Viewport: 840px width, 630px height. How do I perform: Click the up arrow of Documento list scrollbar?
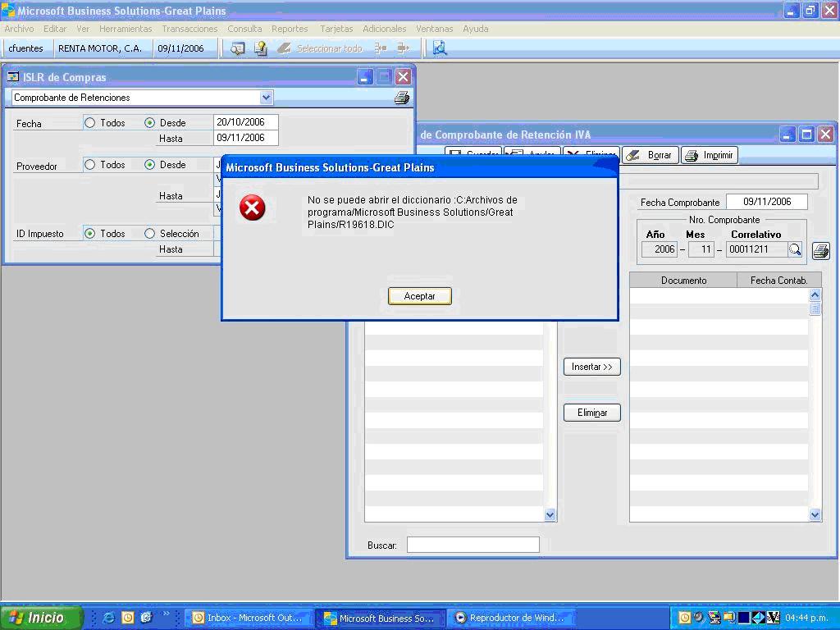pos(815,294)
